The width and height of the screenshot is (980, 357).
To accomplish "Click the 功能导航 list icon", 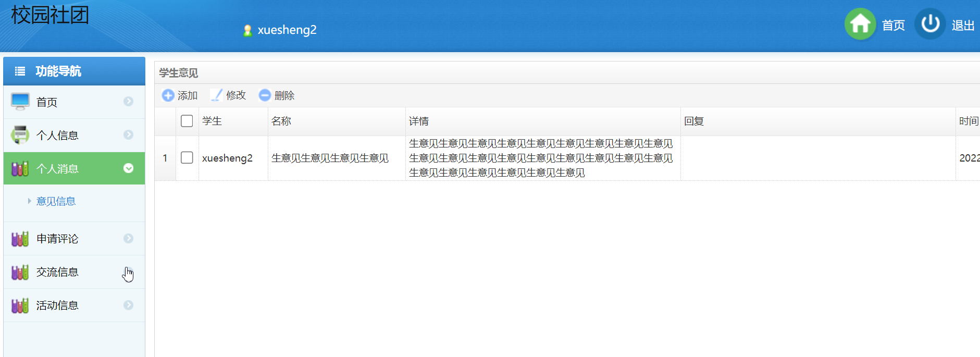I will pos(20,71).
